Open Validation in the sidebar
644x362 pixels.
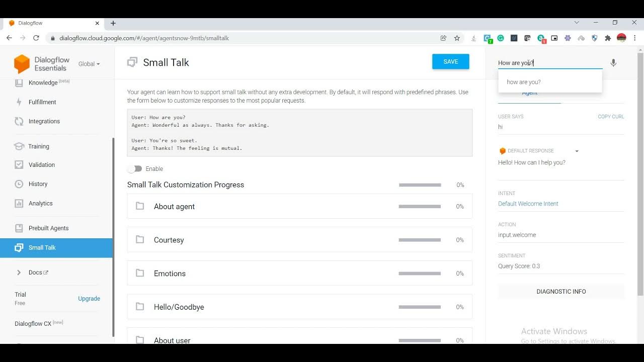click(42, 164)
